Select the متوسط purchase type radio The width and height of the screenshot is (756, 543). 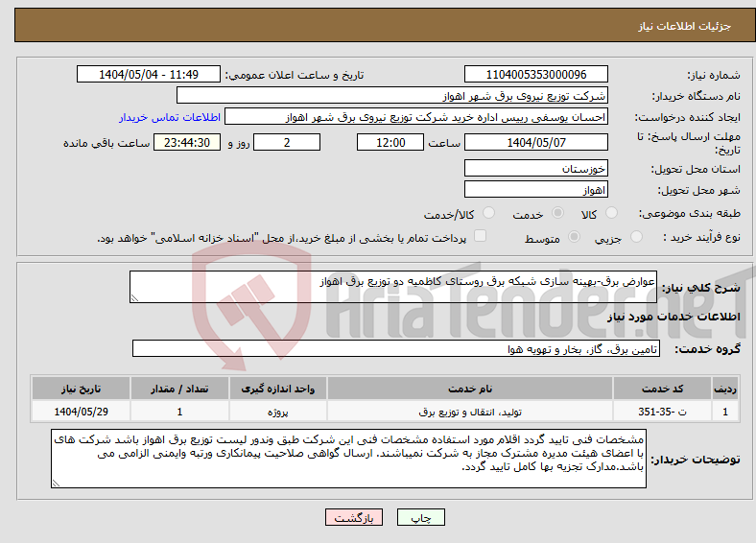tap(575, 236)
